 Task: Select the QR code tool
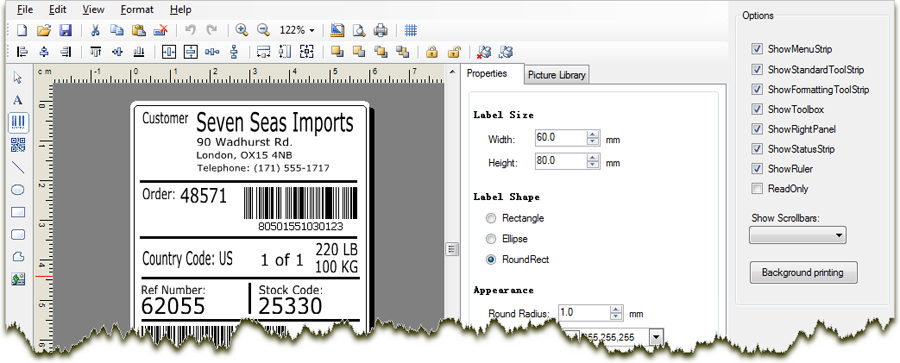18,145
